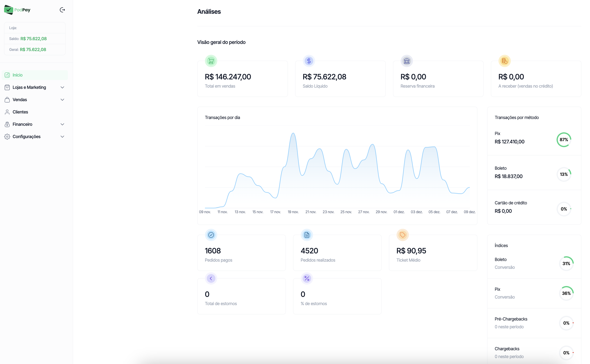Click the coins icon on A receber card
The height and width of the screenshot is (364, 590).
[505, 61]
